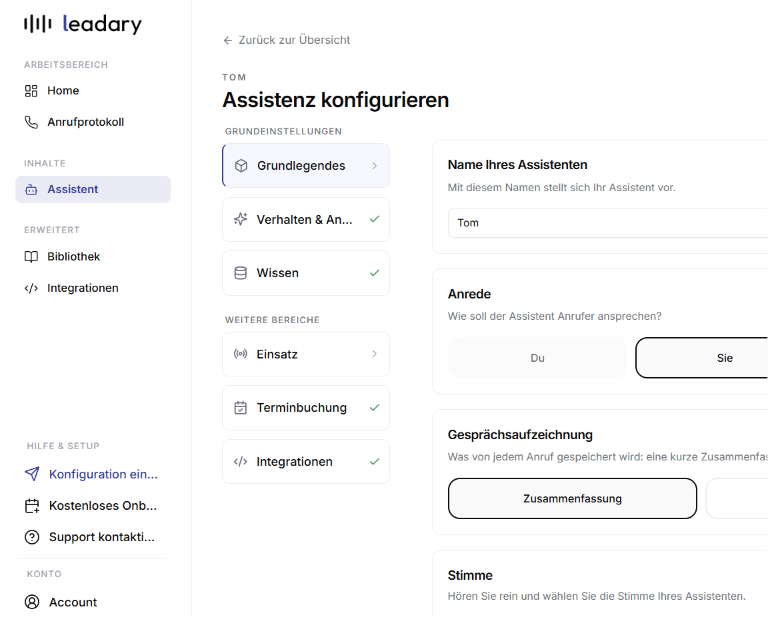Click the Name Ihres Assistenten heading
The height and width of the screenshot is (618, 768).
point(517,165)
